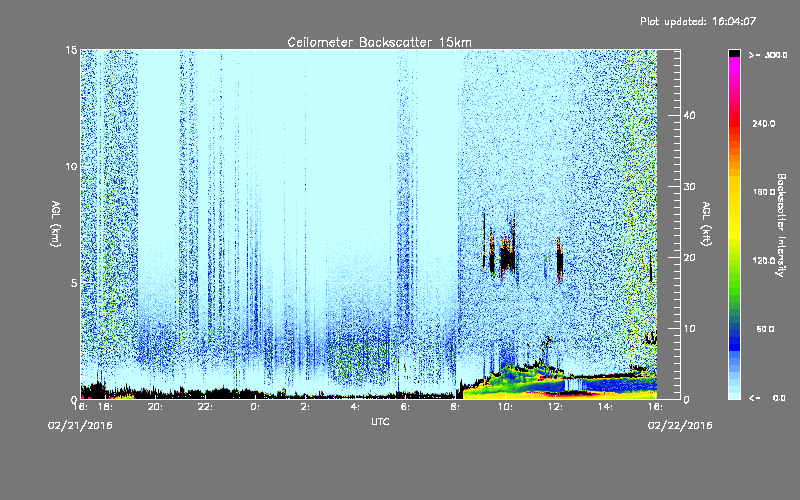The image size is (800, 500).
Task: Select the "Backscatter Intensity" colorbar label
Action: click(x=781, y=225)
